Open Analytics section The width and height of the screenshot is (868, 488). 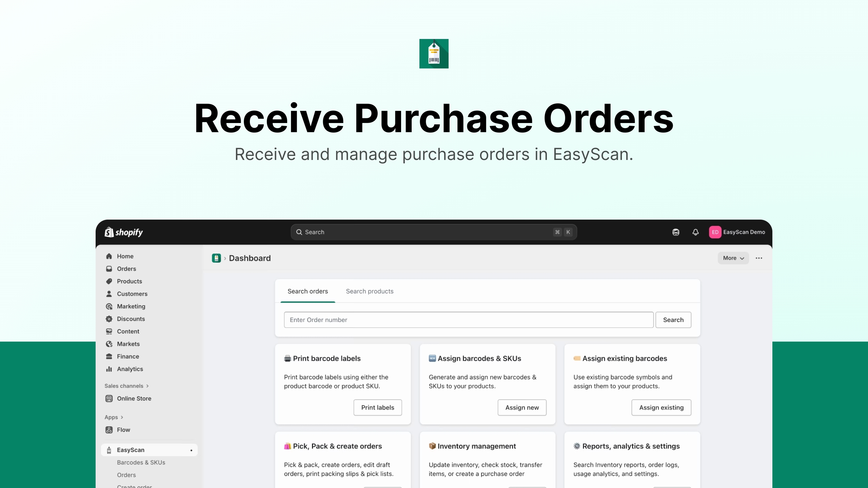click(x=130, y=369)
